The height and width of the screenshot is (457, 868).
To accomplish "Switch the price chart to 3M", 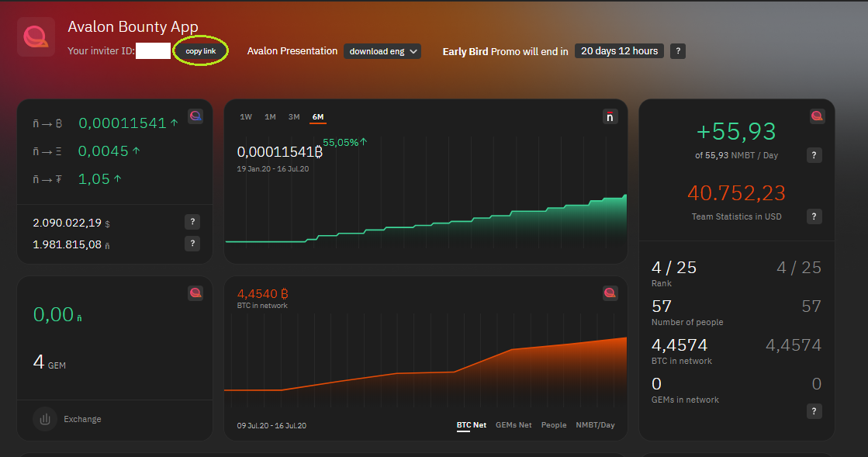I will [x=294, y=117].
